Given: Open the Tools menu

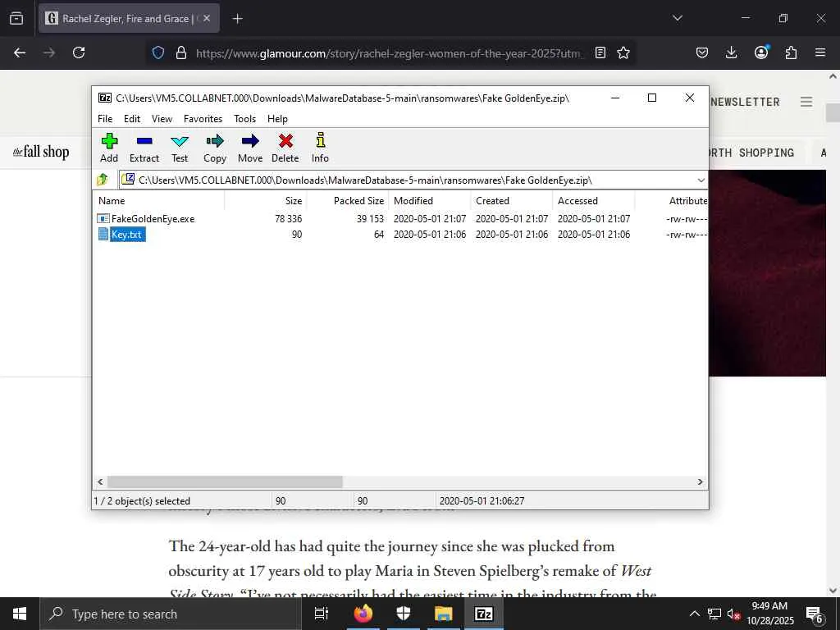Looking at the screenshot, I should point(244,119).
